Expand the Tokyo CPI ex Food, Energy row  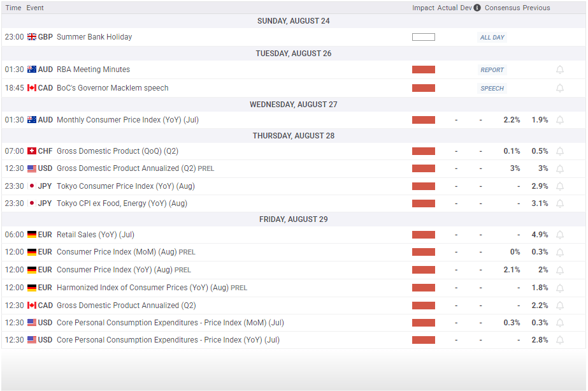(x=122, y=203)
